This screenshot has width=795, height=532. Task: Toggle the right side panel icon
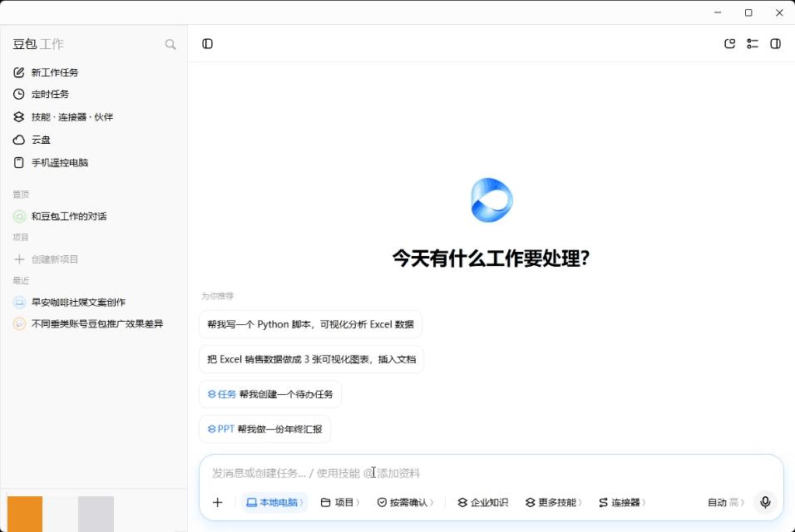coord(775,43)
